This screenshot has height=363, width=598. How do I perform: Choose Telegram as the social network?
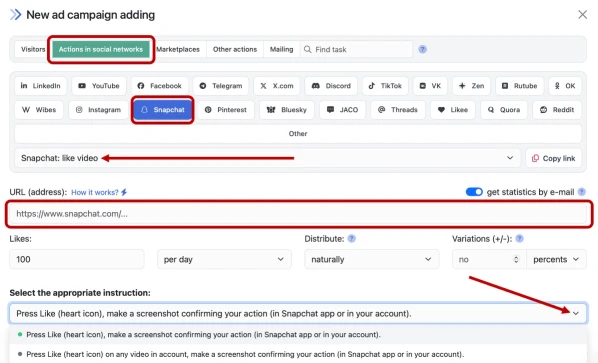221,86
